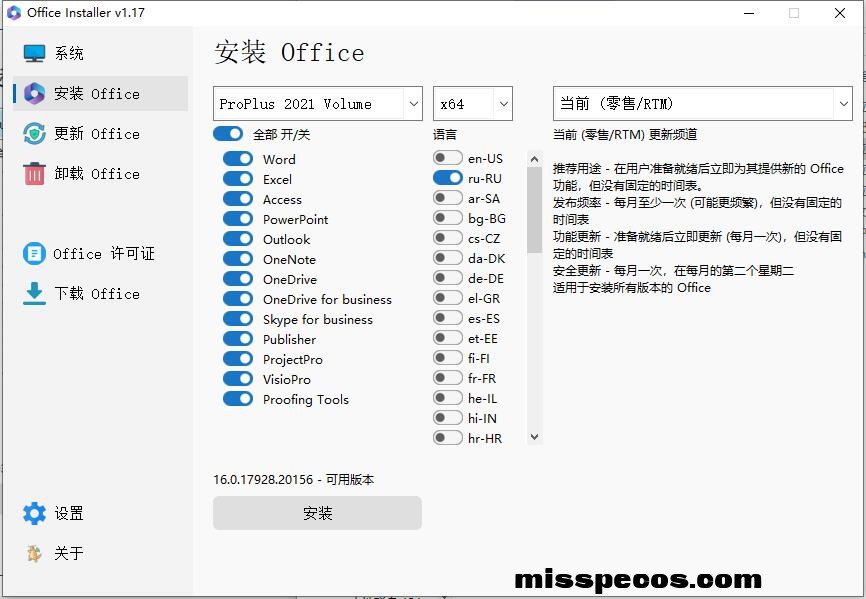The width and height of the screenshot is (866, 599).
Task: Expand the 当前 (零售/RTM) channel dropdown
Action: click(x=703, y=103)
